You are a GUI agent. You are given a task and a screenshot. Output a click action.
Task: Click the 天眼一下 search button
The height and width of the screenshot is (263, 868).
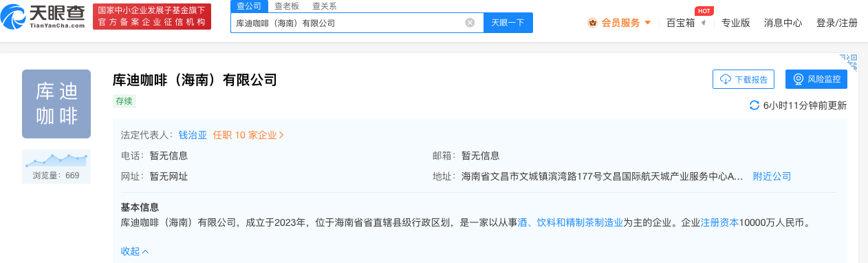(508, 23)
